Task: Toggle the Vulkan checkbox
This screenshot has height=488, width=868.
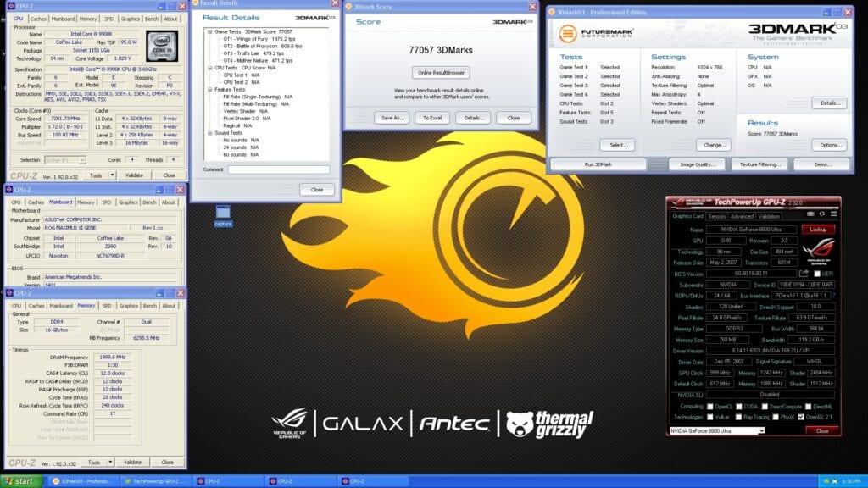Action: coord(710,417)
